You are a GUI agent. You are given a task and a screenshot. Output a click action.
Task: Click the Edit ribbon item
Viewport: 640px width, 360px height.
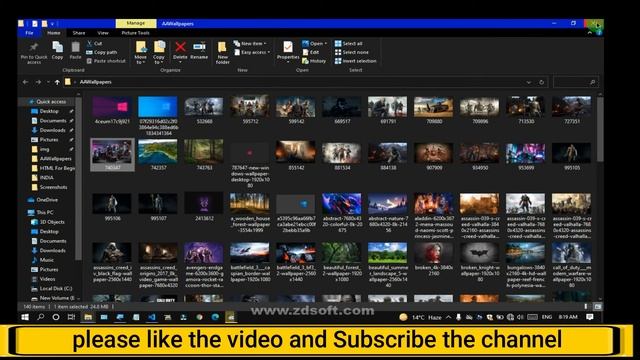(x=311, y=52)
